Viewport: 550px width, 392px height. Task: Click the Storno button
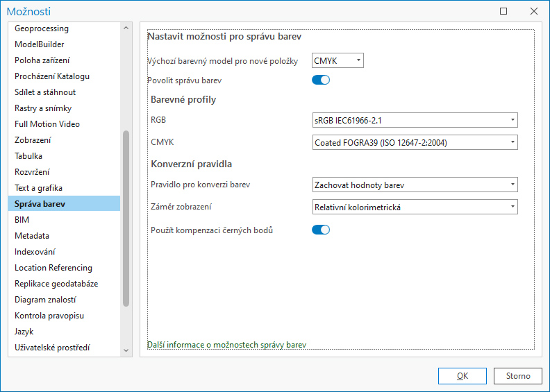[x=518, y=376]
